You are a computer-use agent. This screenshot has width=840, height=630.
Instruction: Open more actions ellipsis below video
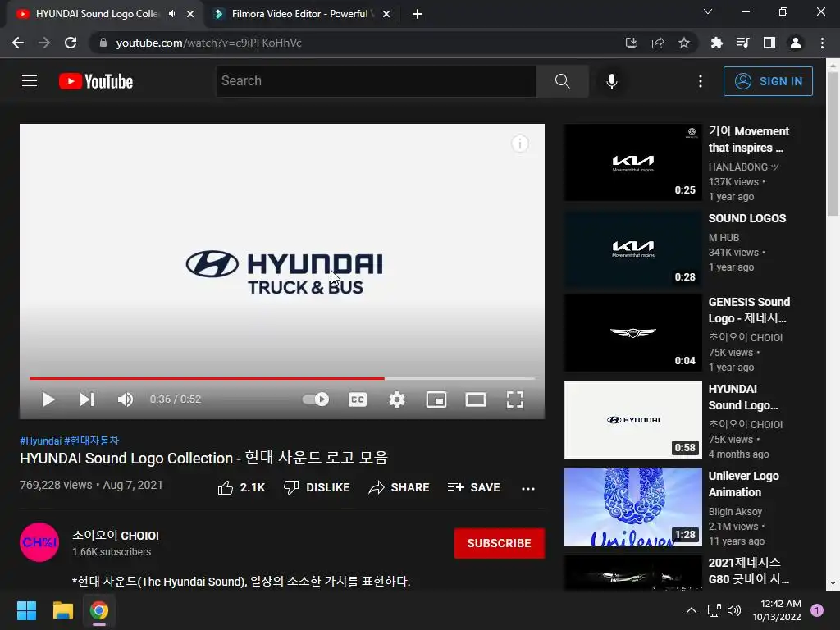(528, 488)
